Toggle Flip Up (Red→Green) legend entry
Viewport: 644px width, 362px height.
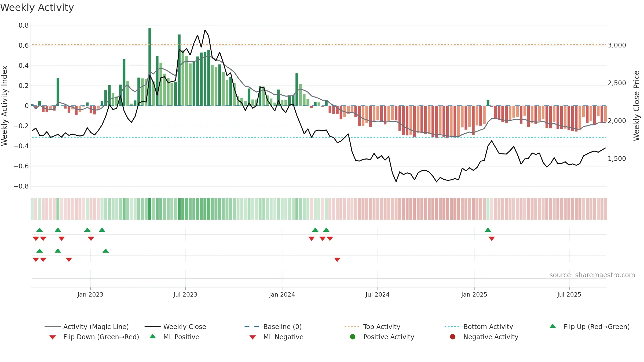tap(590, 327)
